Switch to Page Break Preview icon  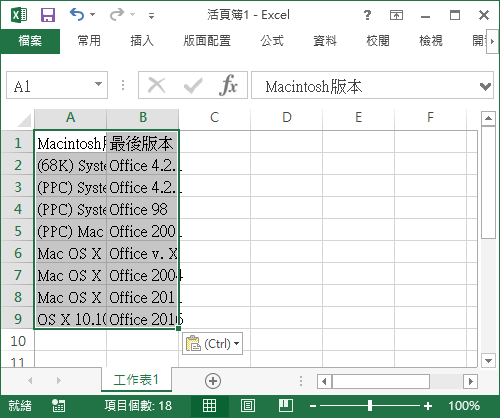[286, 406]
